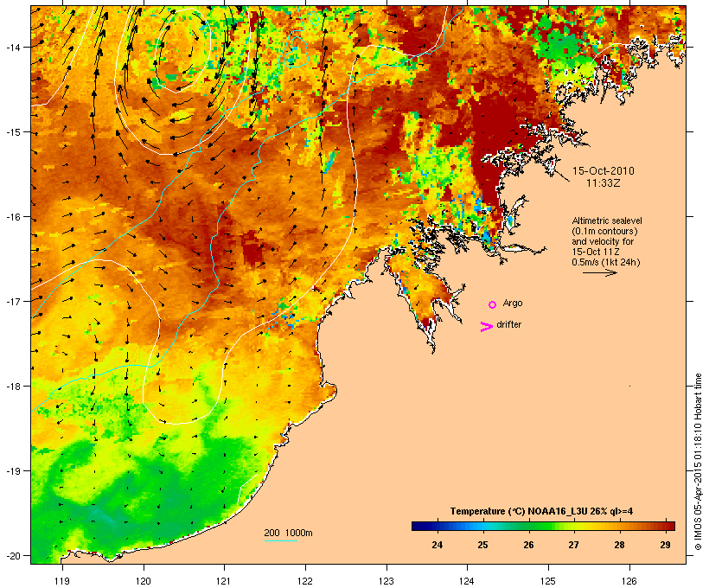
Task: Click the '(0.1m contours)' caption line
Action: coord(604,231)
